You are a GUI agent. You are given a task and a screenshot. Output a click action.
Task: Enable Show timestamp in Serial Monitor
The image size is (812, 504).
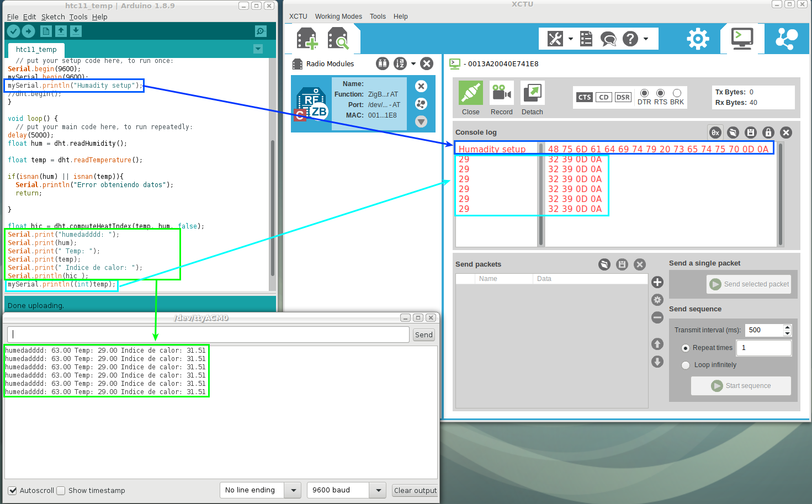[61, 490]
